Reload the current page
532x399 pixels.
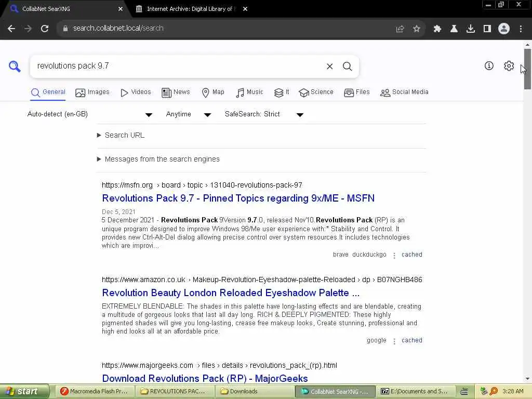(x=45, y=29)
